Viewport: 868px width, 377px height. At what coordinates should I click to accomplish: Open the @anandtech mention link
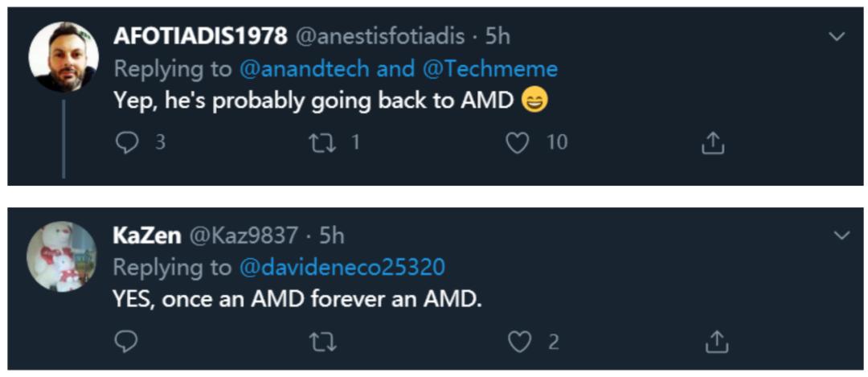point(304,69)
